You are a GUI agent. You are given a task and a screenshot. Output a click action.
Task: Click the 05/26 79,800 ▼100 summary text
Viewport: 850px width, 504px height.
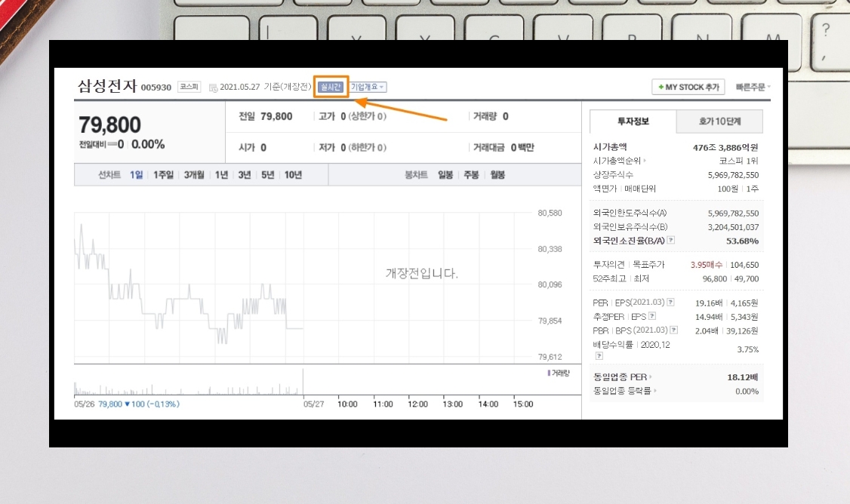tap(127, 404)
